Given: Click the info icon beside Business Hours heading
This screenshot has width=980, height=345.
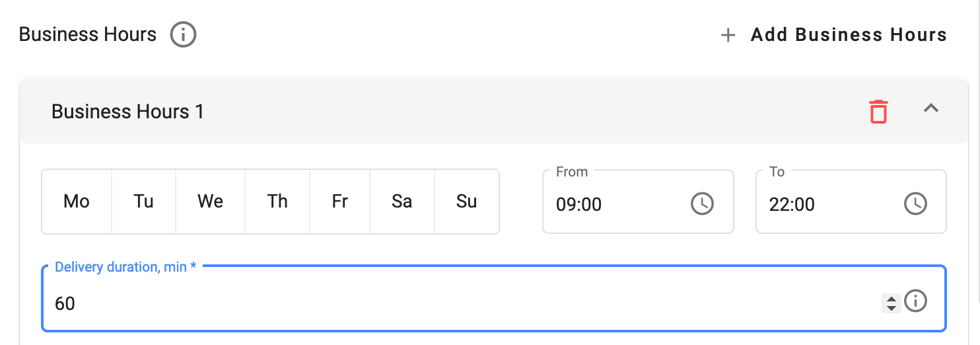Looking at the screenshot, I should pyautogui.click(x=183, y=35).
